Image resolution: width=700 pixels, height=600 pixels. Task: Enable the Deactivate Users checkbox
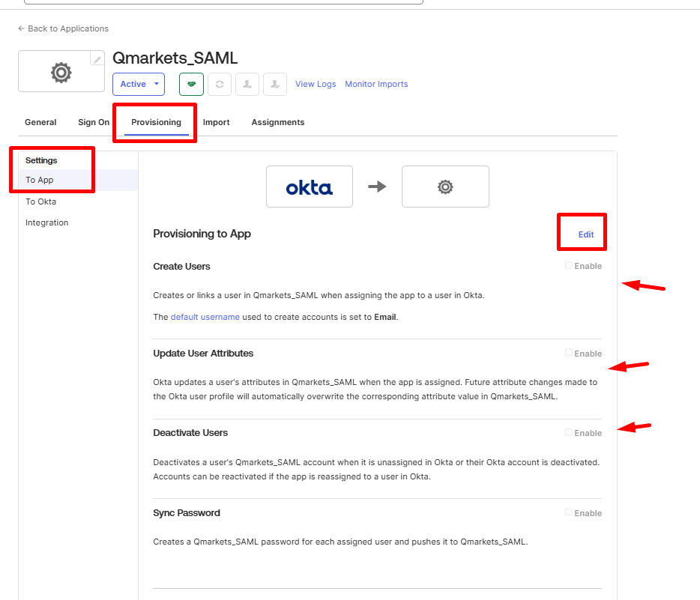pos(569,432)
